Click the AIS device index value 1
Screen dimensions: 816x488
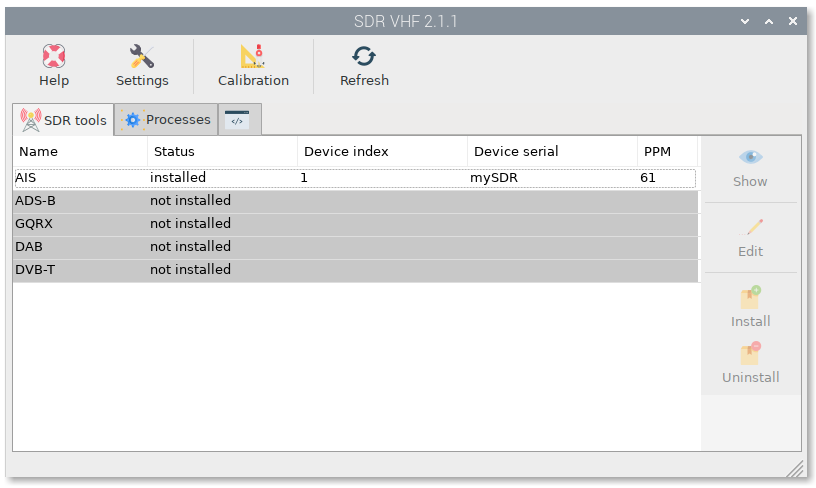[304, 178]
